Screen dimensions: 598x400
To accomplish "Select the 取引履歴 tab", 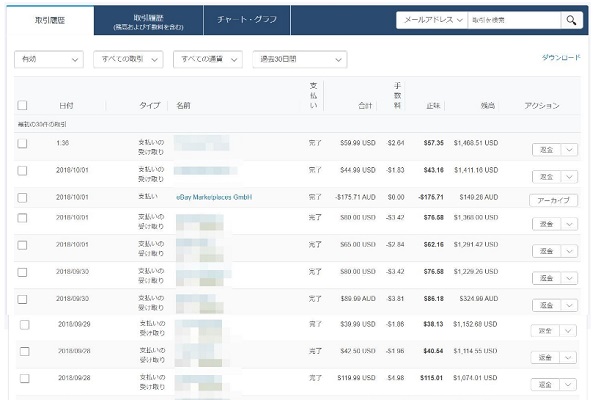I will tap(50, 20).
